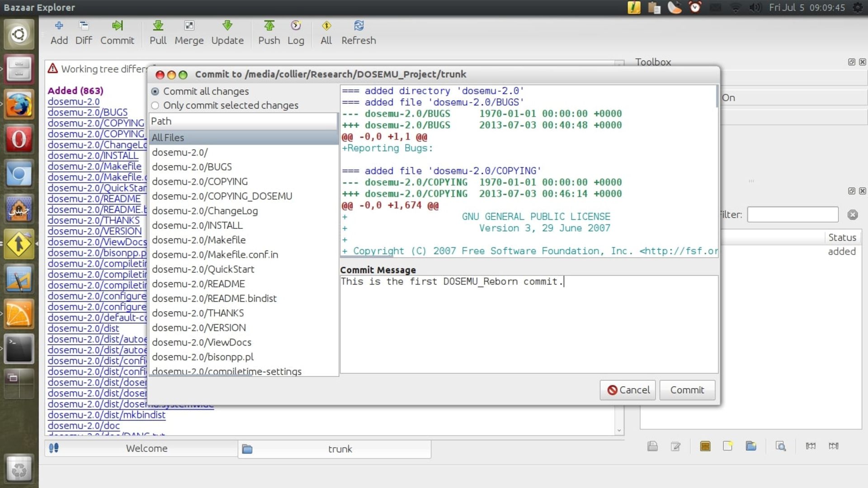Open the Log viewer

[x=296, y=33]
